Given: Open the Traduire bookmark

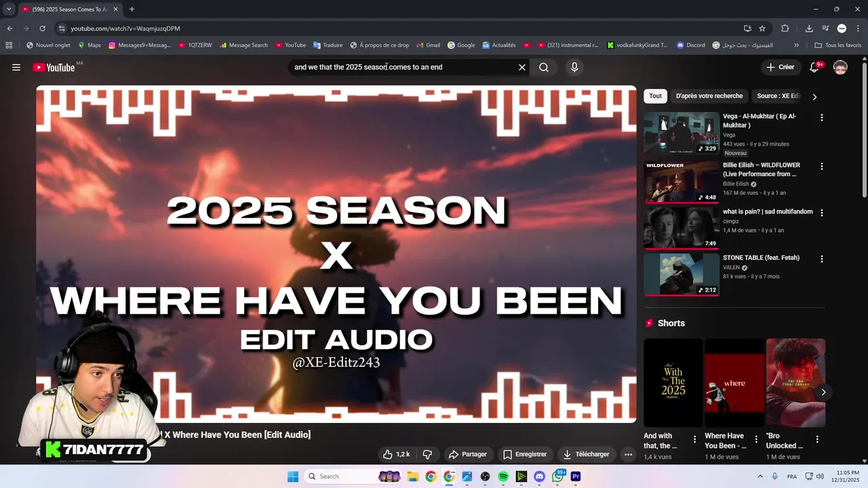Looking at the screenshot, I should (328, 45).
